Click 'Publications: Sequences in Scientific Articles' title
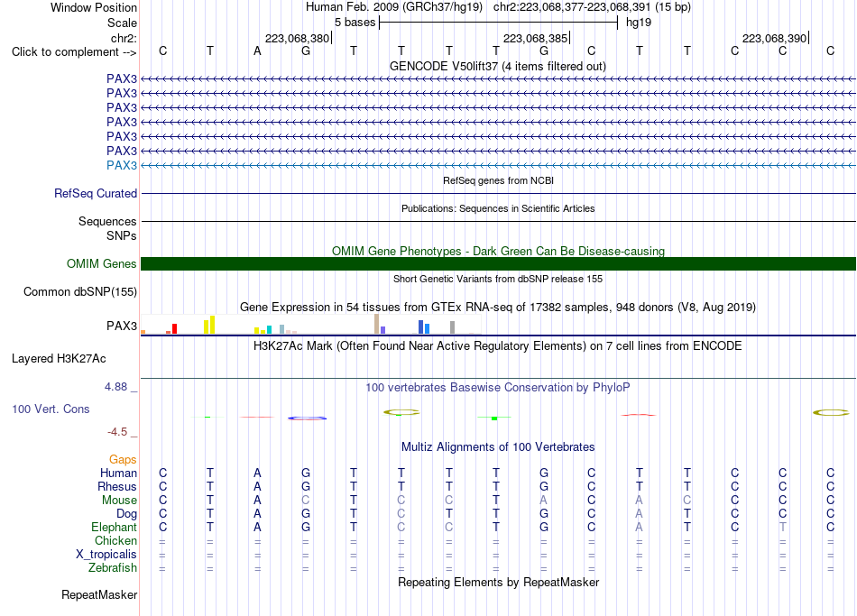 pyautogui.click(x=498, y=208)
